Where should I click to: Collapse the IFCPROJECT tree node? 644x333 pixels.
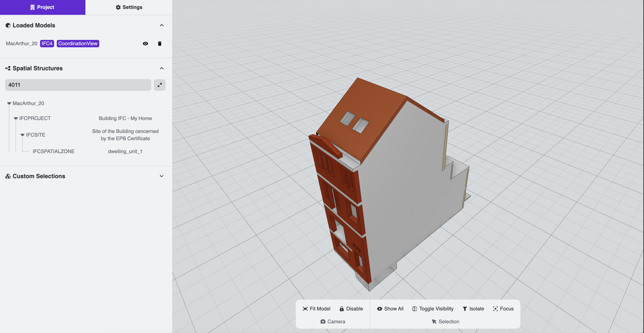pyautogui.click(x=16, y=118)
